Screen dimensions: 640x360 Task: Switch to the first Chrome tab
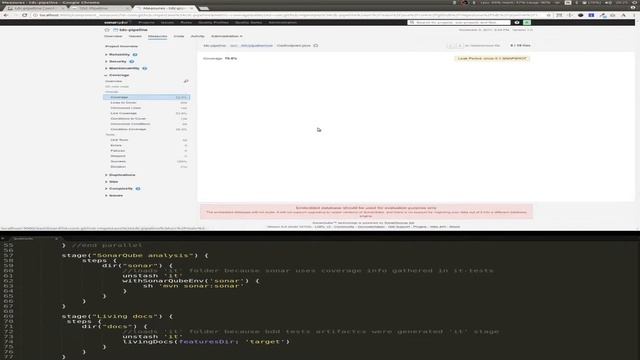[36, 8]
